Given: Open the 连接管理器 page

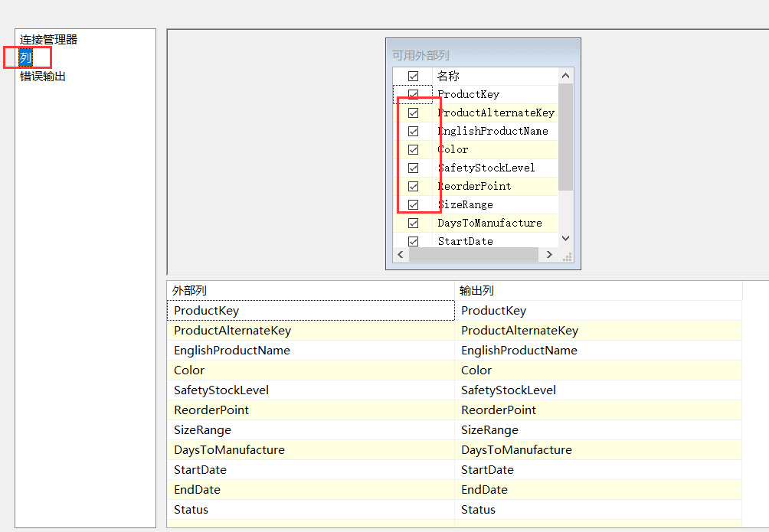Looking at the screenshot, I should click(x=48, y=40).
